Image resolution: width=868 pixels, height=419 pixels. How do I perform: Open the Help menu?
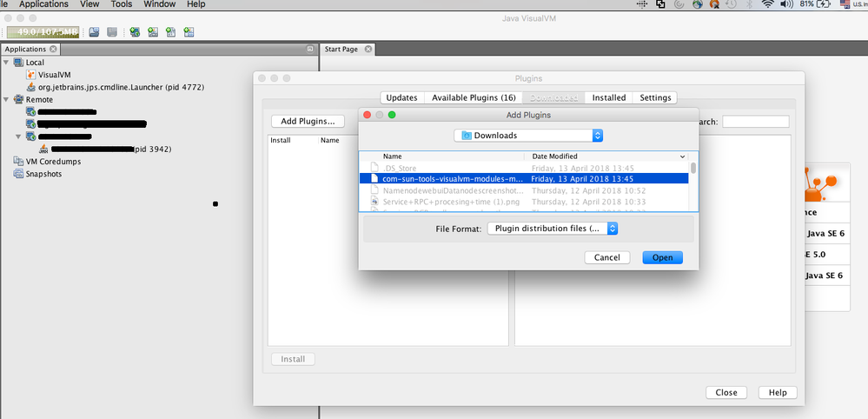[196, 4]
